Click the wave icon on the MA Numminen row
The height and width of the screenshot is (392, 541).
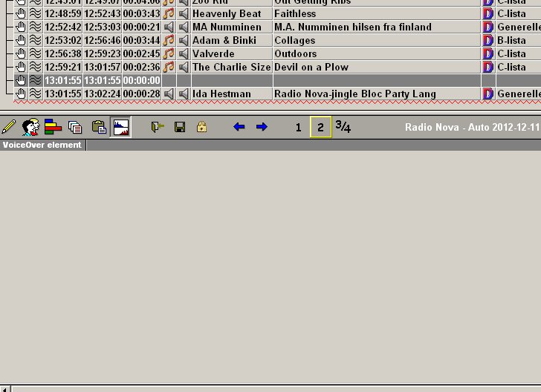coord(35,27)
